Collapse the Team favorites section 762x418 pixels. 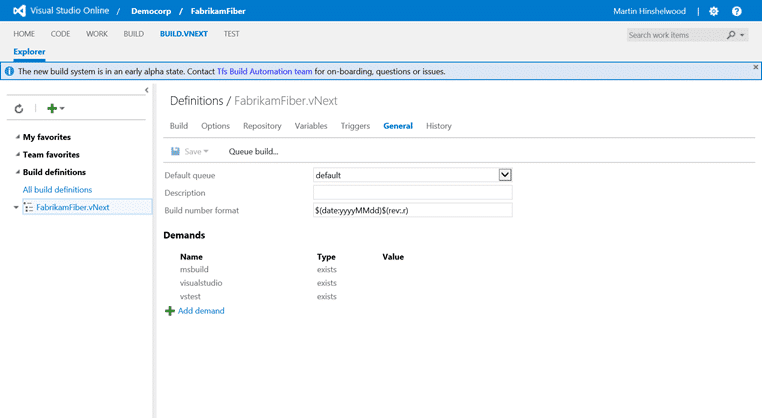click(17, 155)
